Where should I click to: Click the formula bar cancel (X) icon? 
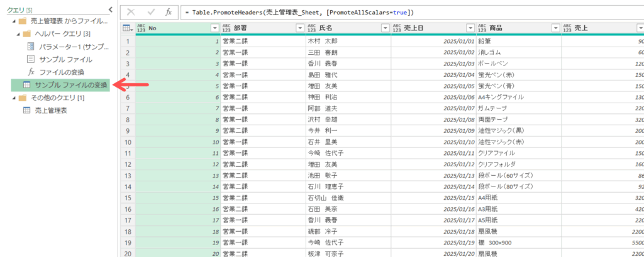pyautogui.click(x=130, y=12)
